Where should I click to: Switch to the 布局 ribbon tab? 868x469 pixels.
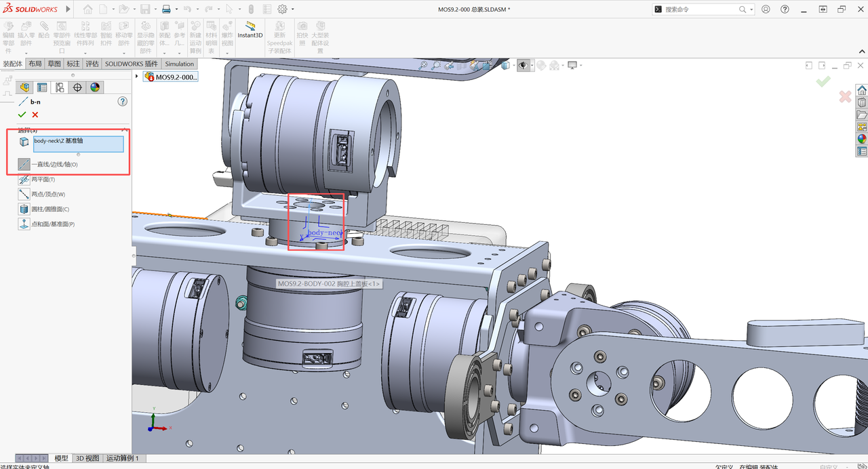click(35, 64)
